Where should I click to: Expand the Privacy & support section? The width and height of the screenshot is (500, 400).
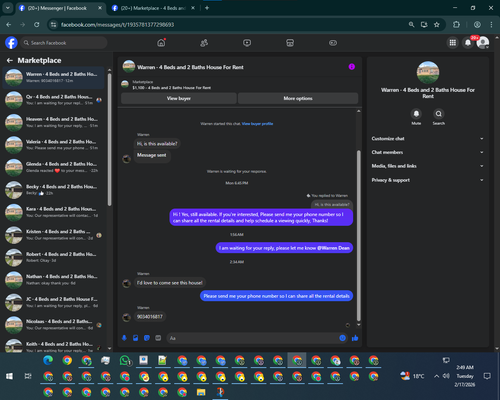coord(428,180)
